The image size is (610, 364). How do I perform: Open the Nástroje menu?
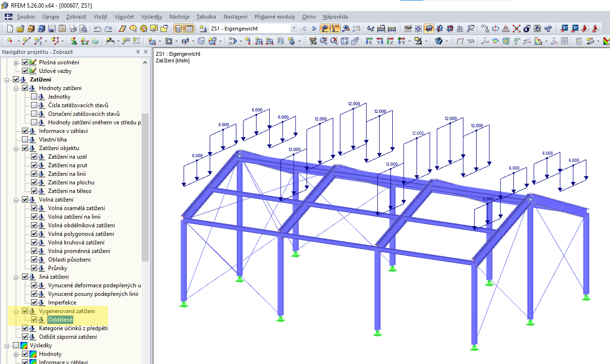[x=179, y=17]
